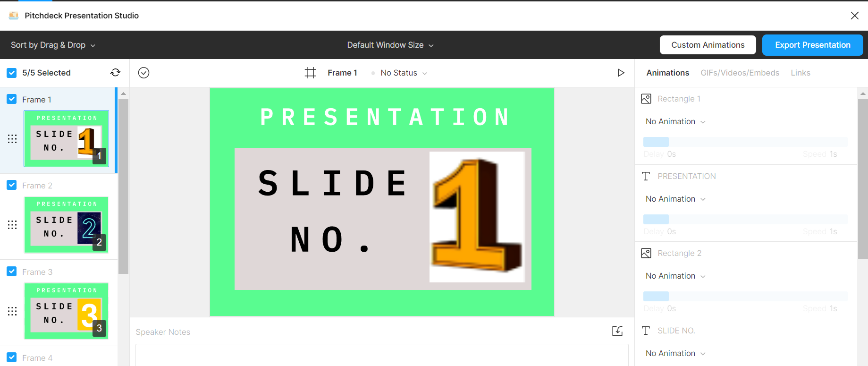This screenshot has height=366, width=868.
Task: Click the Custom Animations button
Action: point(708,45)
